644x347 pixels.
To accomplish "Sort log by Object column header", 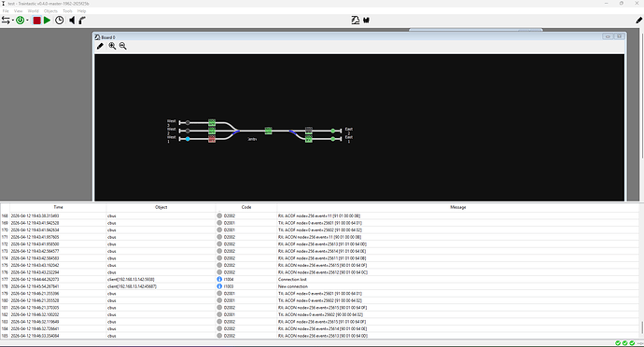I will pos(161,207).
